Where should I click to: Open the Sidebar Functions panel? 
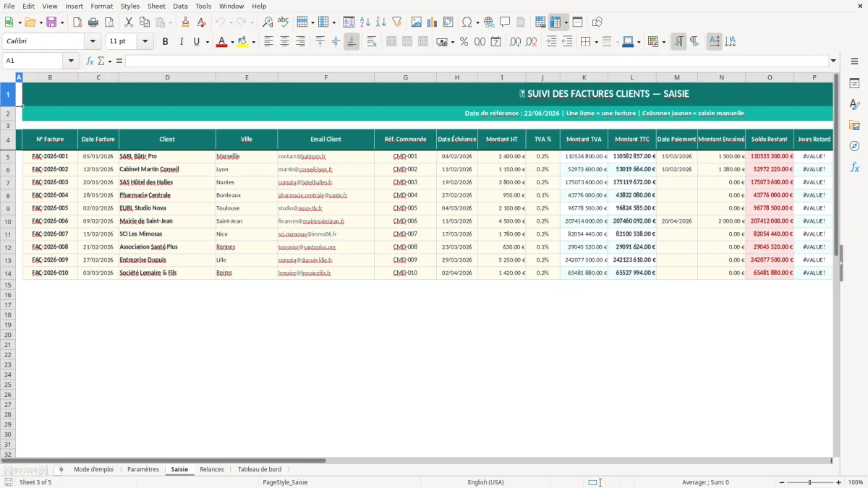pos(854,168)
